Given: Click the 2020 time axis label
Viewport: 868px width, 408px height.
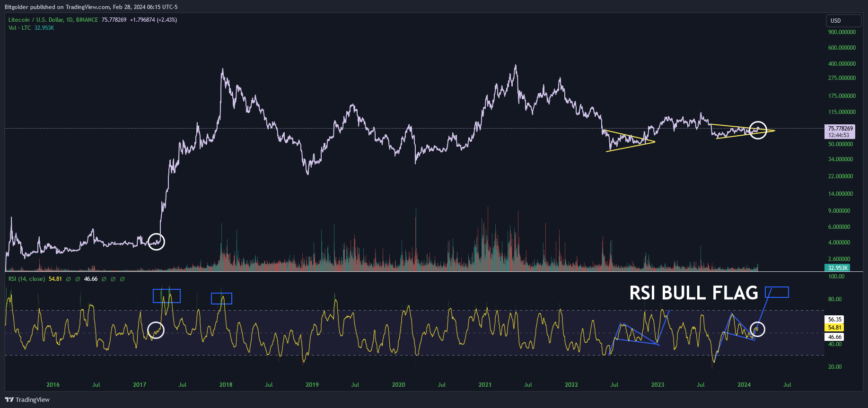Looking at the screenshot, I should (398, 385).
